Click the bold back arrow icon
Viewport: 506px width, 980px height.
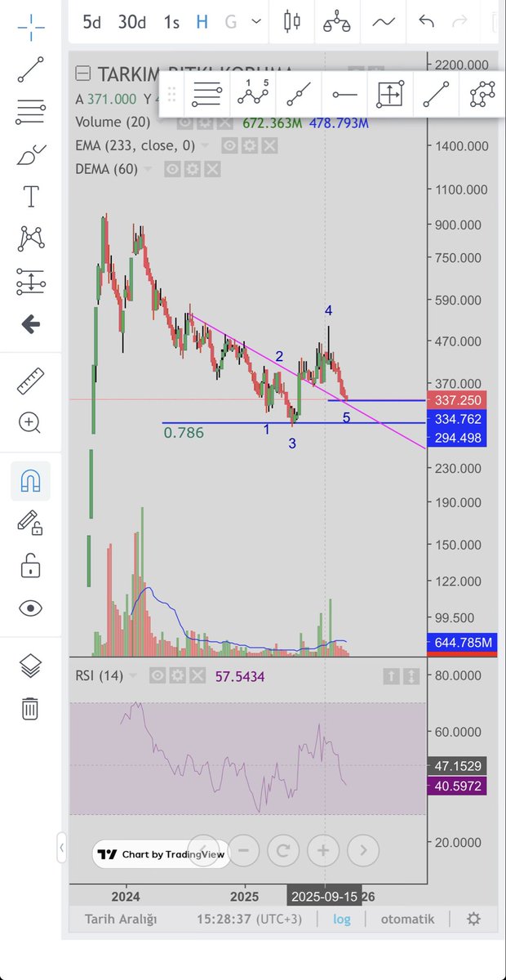pos(30,324)
